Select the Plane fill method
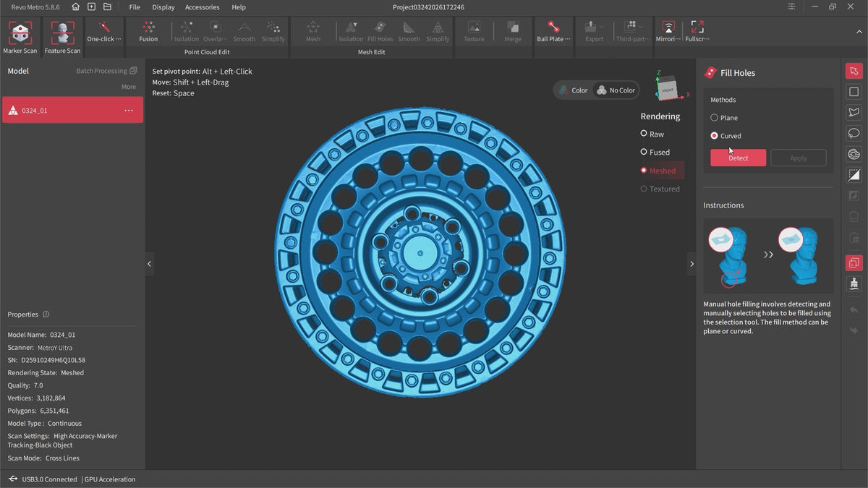The width and height of the screenshot is (868, 488). (715, 118)
